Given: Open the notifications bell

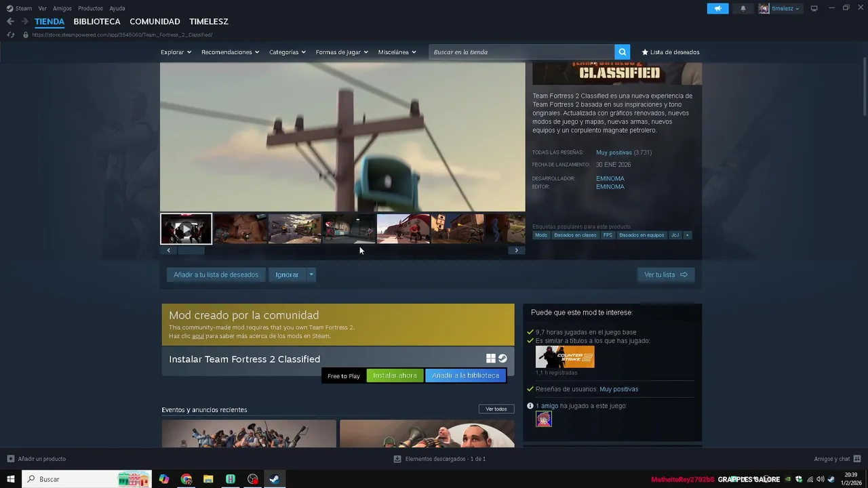Looking at the screenshot, I should click(743, 8).
